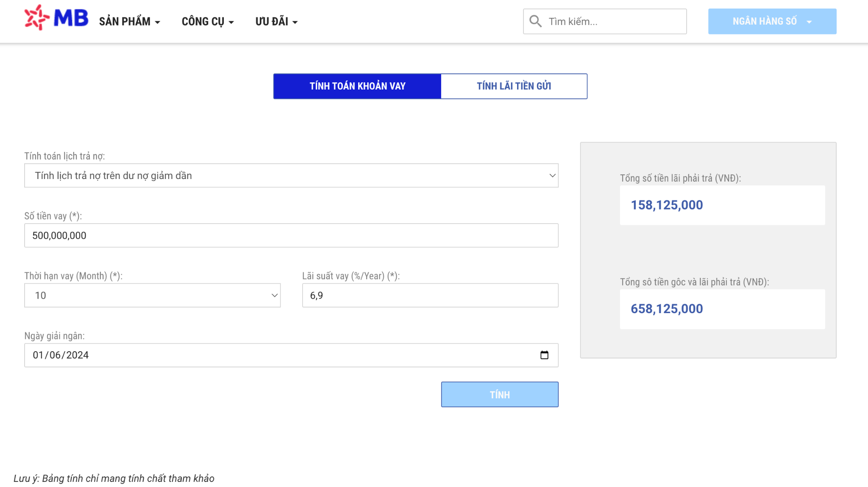Click the search magnifying glass icon
This screenshot has height=487, width=868.
535,21
